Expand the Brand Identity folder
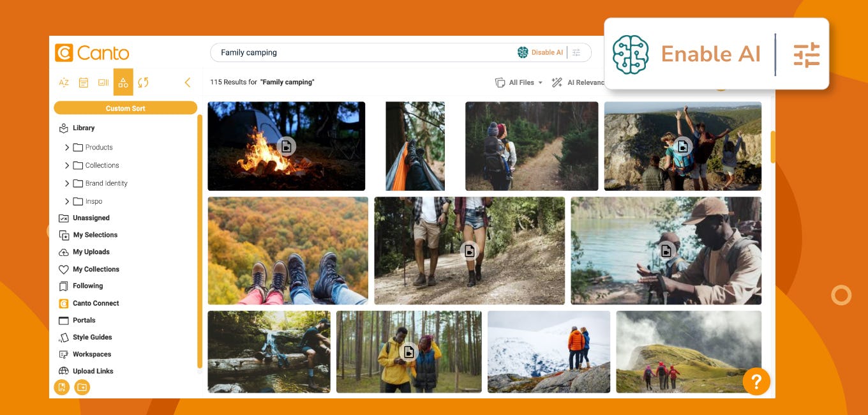 67,183
